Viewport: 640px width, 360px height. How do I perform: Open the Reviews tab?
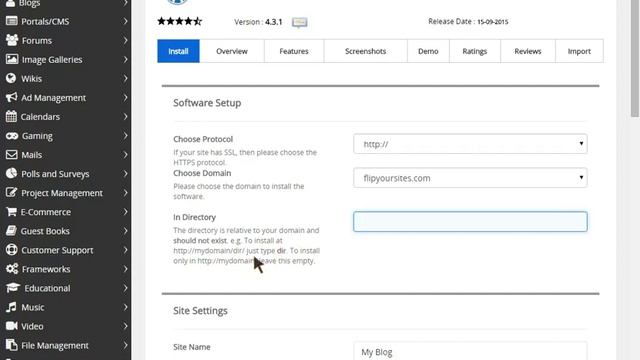[x=528, y=51]
